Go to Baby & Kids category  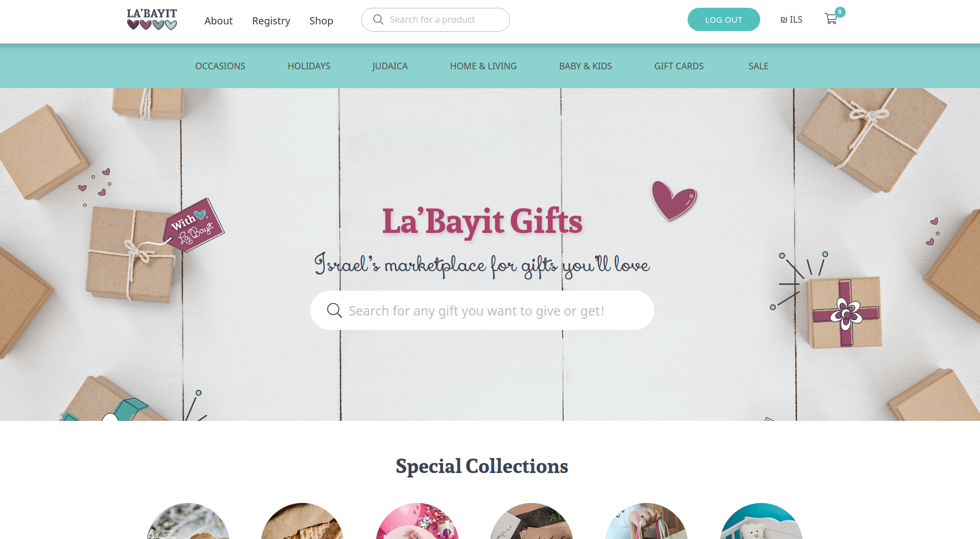[x=585, y=66]
